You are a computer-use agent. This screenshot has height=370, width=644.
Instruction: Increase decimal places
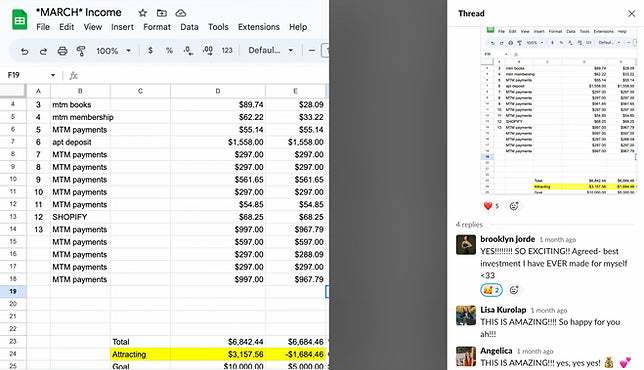(x=207, y=51)
